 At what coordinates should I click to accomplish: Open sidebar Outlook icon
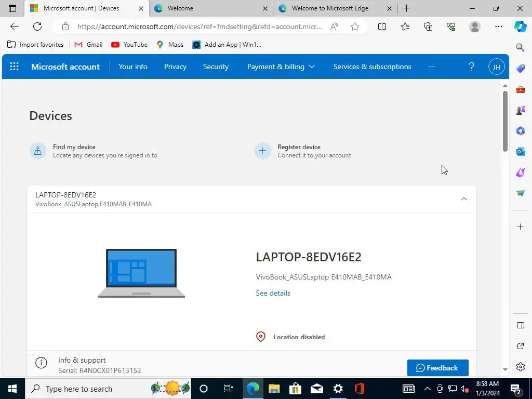tap(520, 151)
